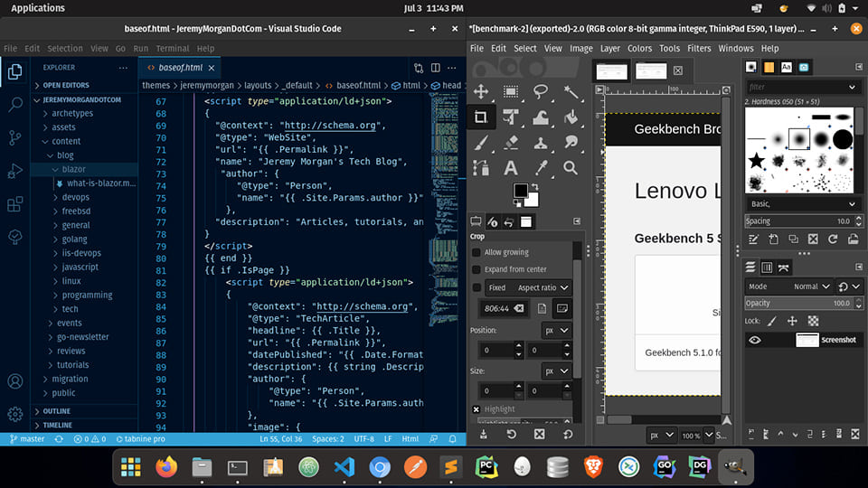Open Position unit px dropdown
Image resolution: width=868 pixels, height=488 pixels.
click(556, 331)
